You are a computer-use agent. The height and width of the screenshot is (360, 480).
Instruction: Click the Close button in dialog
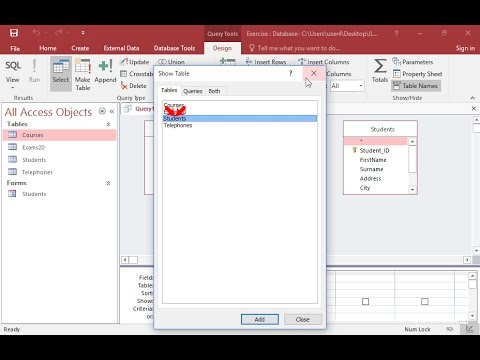point(303,319)
